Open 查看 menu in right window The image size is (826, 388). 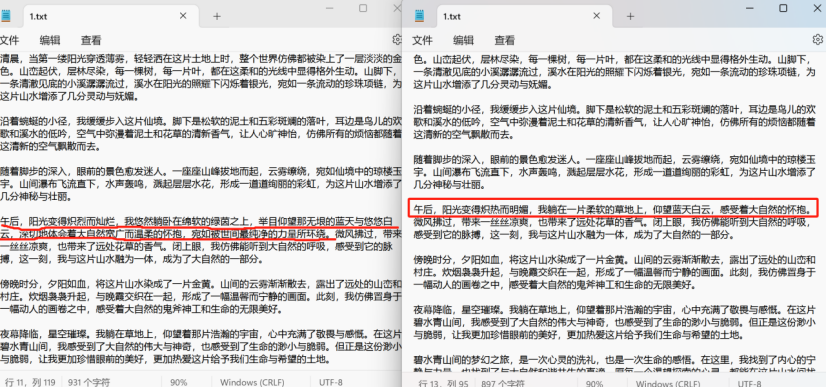coord(505,41)
